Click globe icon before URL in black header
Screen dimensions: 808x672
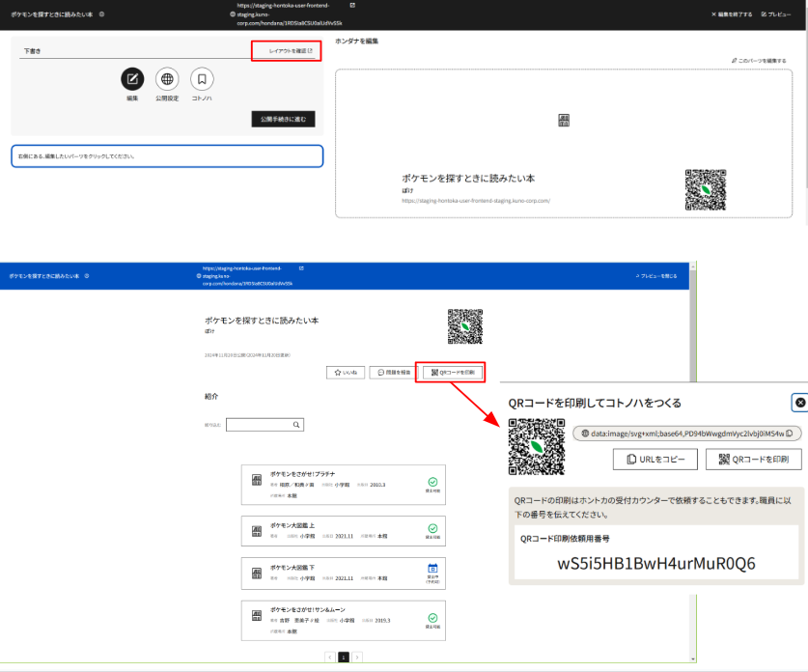(x=233, y=14)
